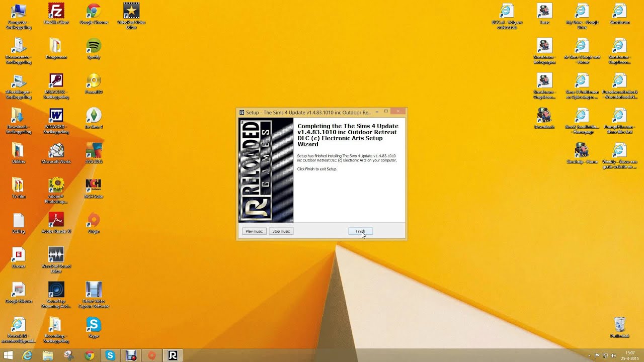This screenshot has height=362, width=644.
Task: Select the Adobe Photoshop desktop icon
Action: (x=56, y=190)
